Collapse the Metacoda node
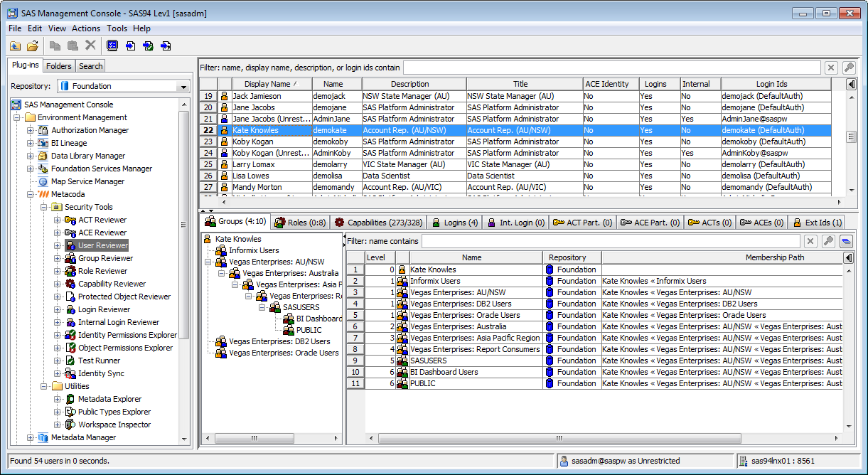The width and height of the screenshot is (868, 475). click(31, 194)
